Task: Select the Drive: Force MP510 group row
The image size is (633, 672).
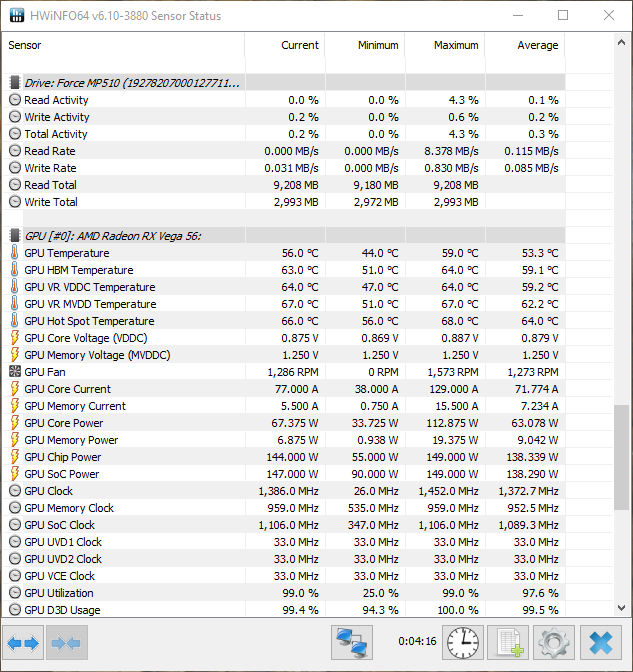Action: click(284, 82)
